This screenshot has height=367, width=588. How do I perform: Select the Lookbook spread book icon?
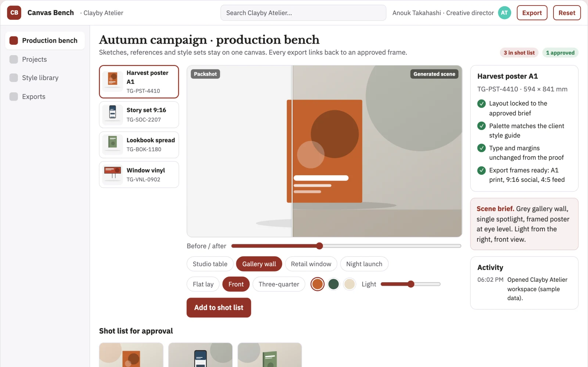tap(113, 144)
